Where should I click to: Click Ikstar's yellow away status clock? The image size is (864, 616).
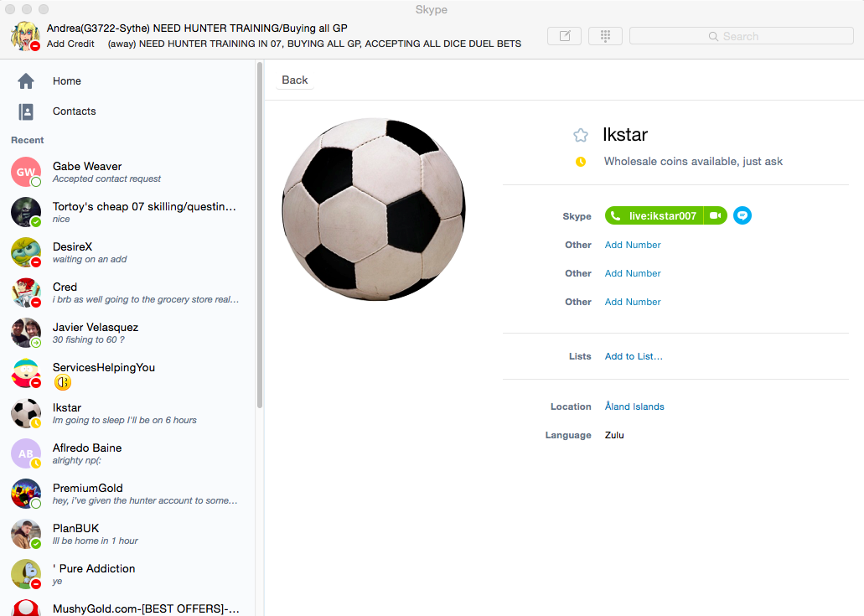[x=580, y=162]
